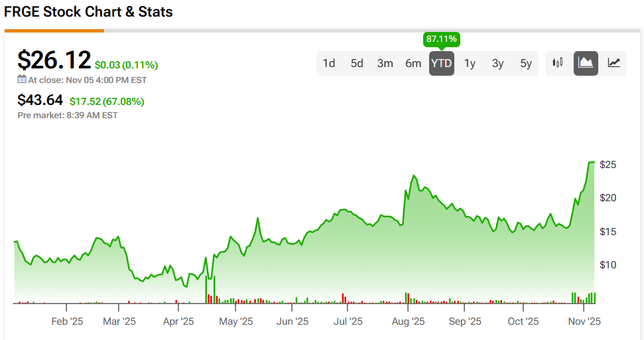Image resolution: width=644 pixels, height=340 pixels.
Task: Click the green 87.11% performance badge
Action: [x=442, y=40]
